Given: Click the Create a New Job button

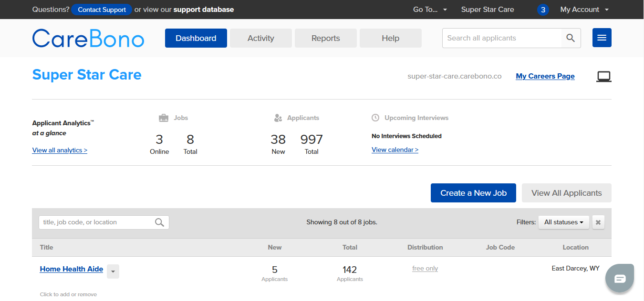Looking at the screenshot, I should pos(473,193).
